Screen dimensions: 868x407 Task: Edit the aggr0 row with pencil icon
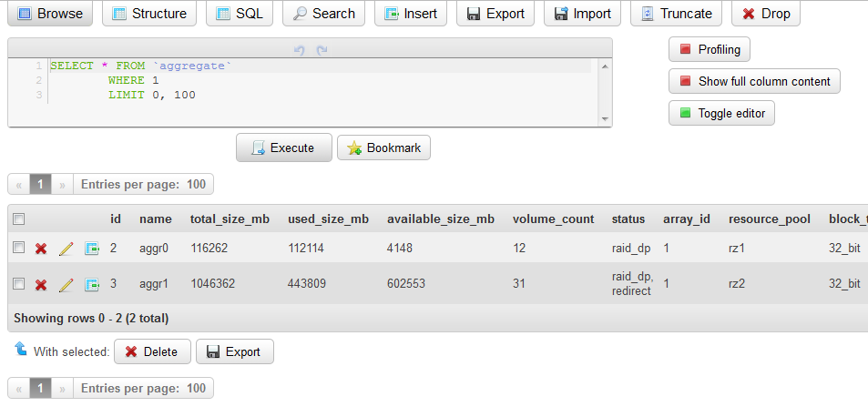[66, 249]
